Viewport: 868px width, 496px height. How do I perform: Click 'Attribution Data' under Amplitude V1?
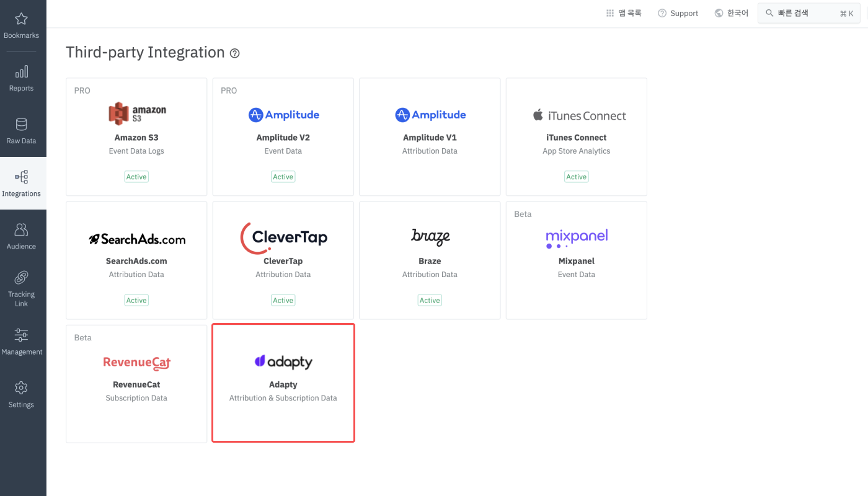pos(430,151)
